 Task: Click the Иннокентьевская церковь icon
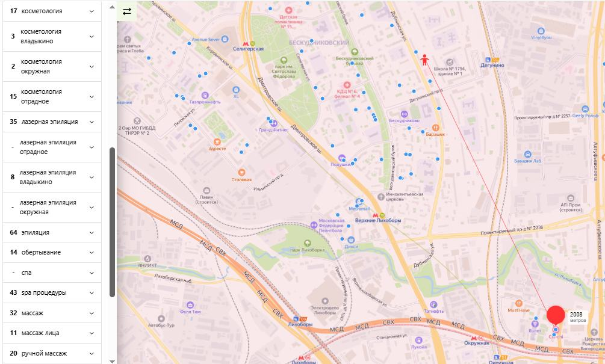[x=381, y=197]
